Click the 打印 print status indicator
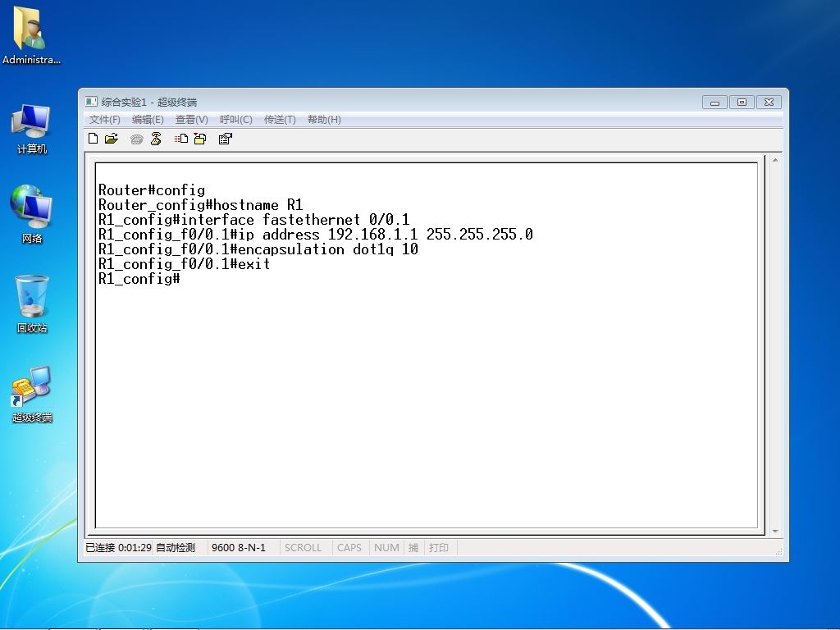840x630 pixels. [x=439, y=547]
